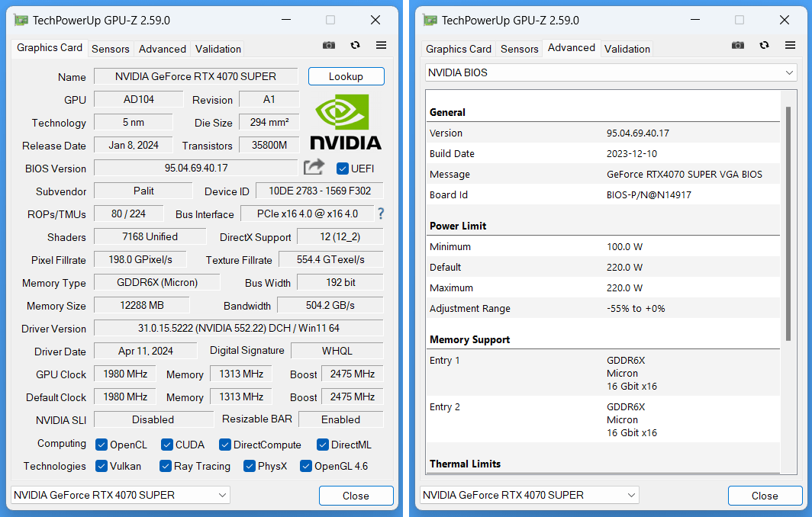Viewport: 812px width, 517px height.
Task: Click the Lookup button
Action: [346, 76]
